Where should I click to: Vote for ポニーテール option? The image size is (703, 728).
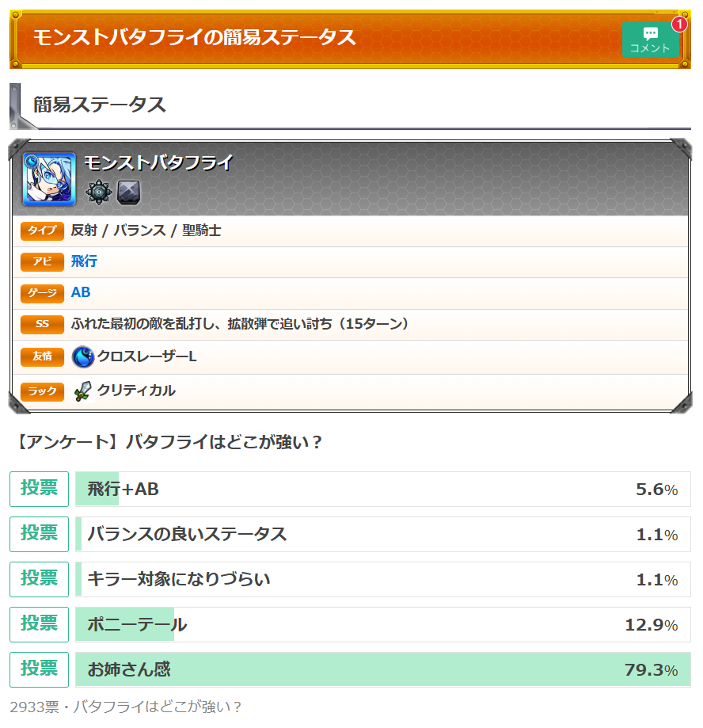coord(39,624)
